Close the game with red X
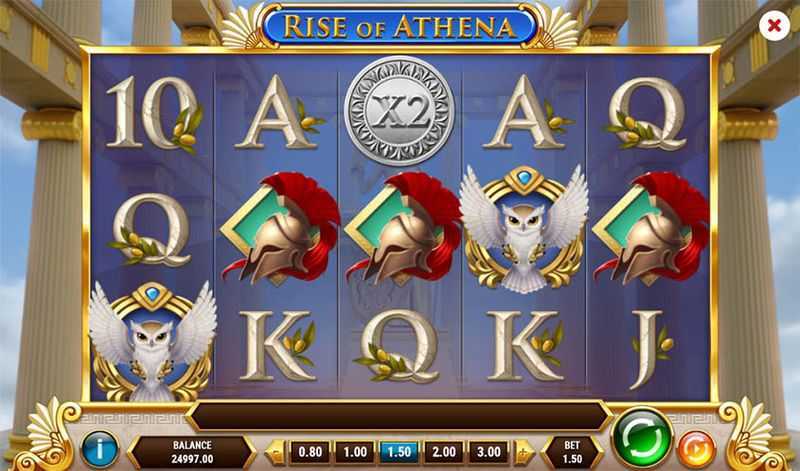Screen dimensions: 800x471 [x=774, y=25]
